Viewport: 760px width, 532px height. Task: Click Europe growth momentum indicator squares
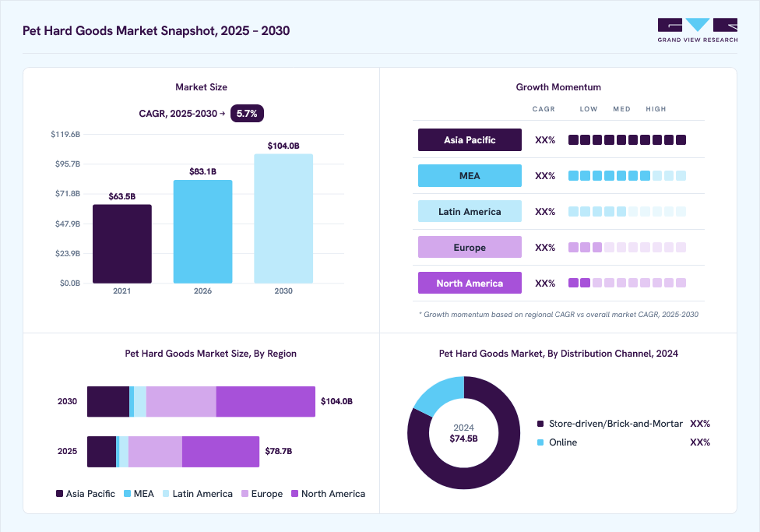point(627,248)
